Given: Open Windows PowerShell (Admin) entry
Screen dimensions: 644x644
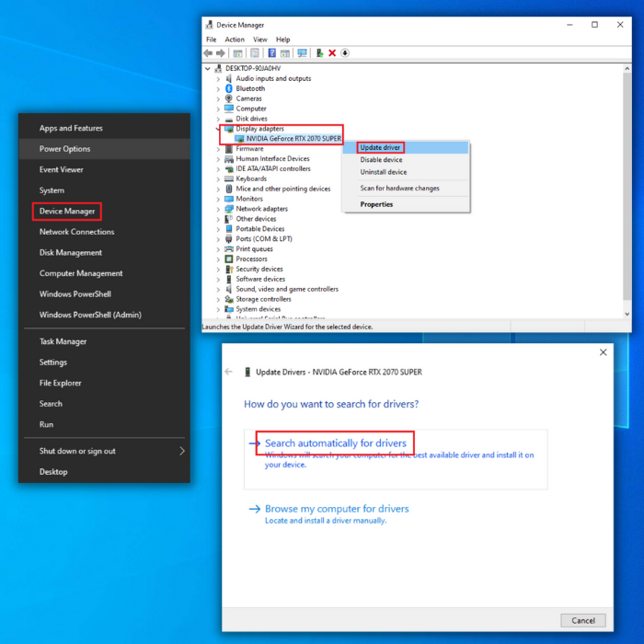Looking at the screenshot, I should (x=104, y=315).
